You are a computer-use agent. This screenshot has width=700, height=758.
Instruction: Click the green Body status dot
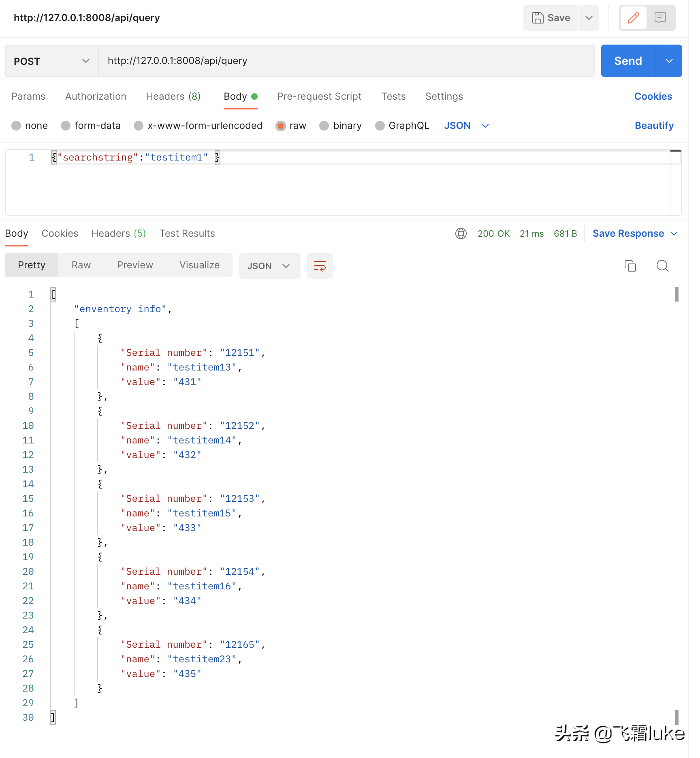click(x=254, y=96)
